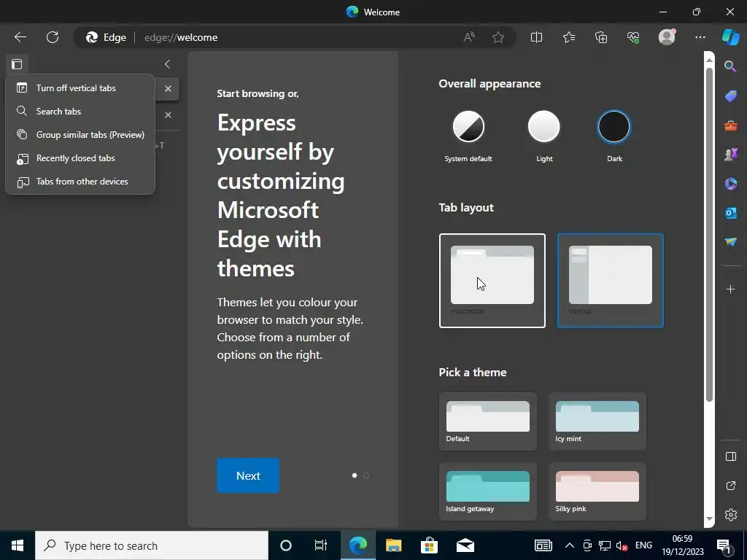Pick the Icy mint theme
This screenshot has width=747, height=560.
point(597,421)
